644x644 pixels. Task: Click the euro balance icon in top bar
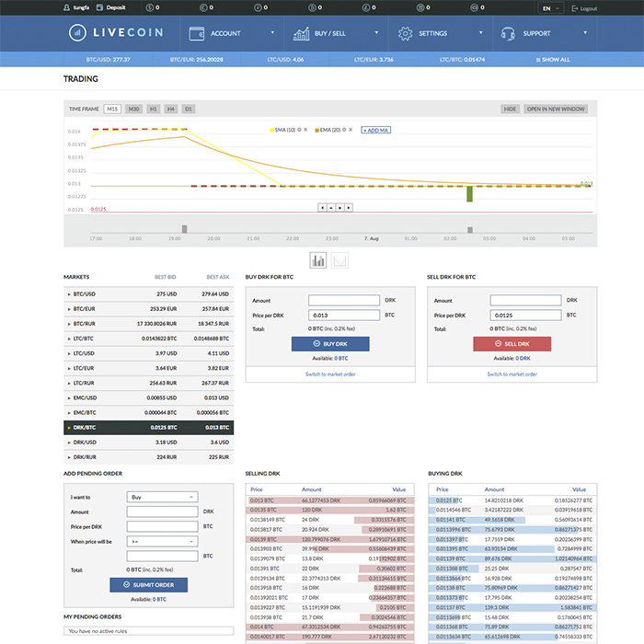[x=203, y=7]
